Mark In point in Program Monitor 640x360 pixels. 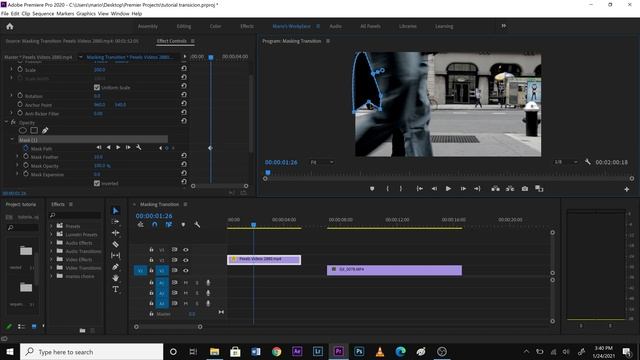tap(387, 189)
